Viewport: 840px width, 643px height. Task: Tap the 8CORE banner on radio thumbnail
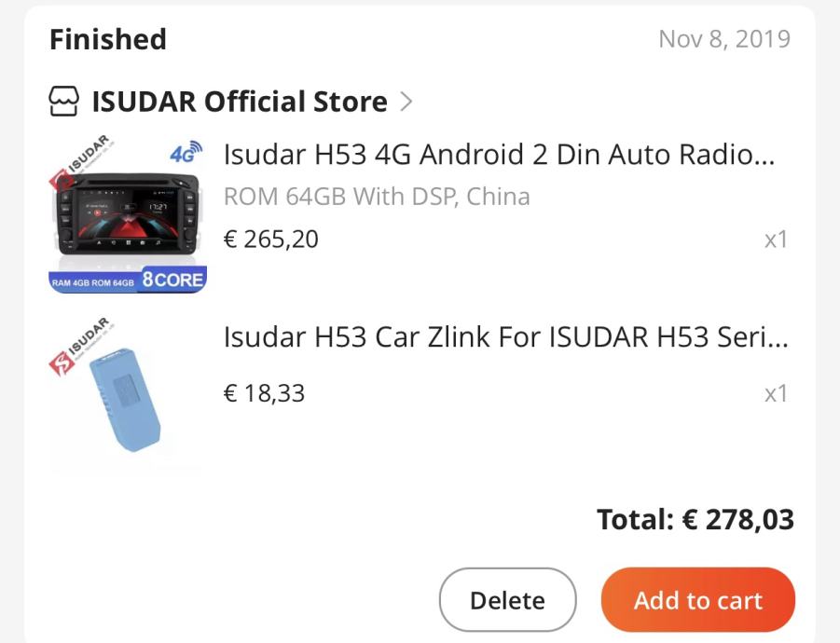(x=172, y=280)
